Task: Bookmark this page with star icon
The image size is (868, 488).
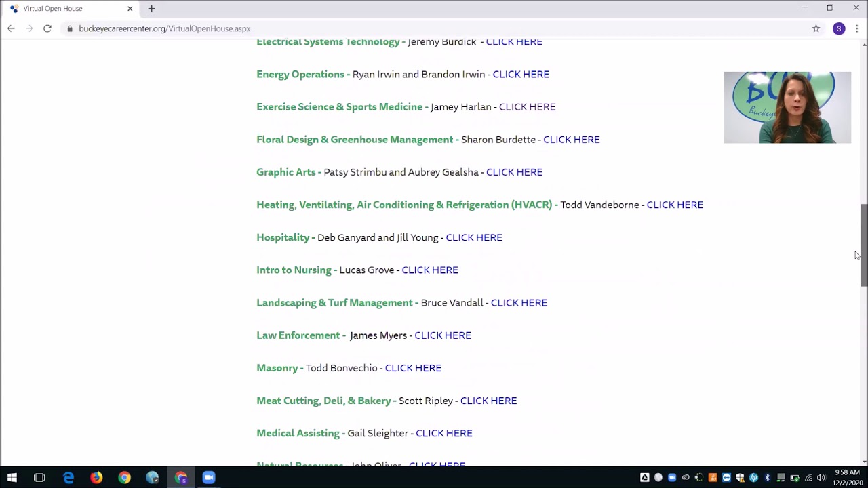Action: pyautogui.click(x=816, y=28)
